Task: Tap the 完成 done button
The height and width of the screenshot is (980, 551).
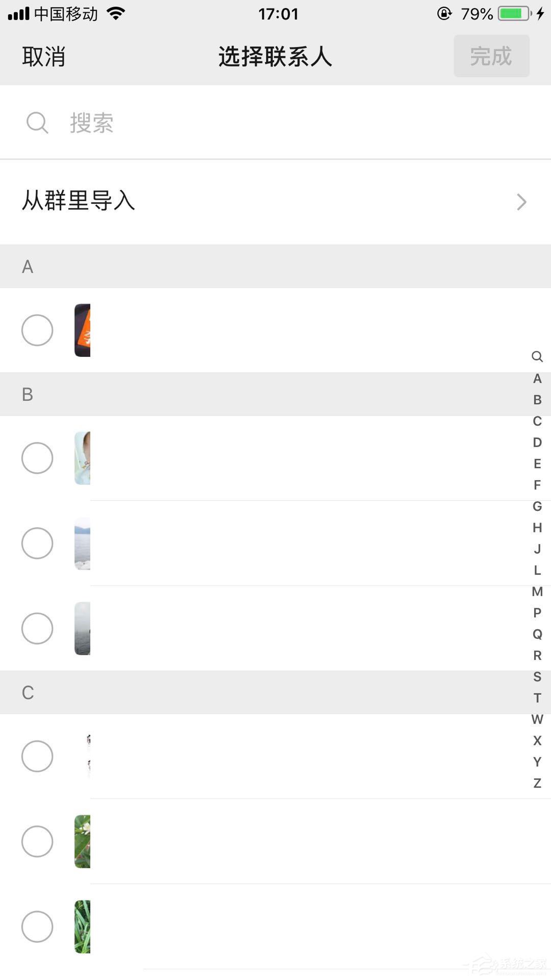Action: (491, 56)
